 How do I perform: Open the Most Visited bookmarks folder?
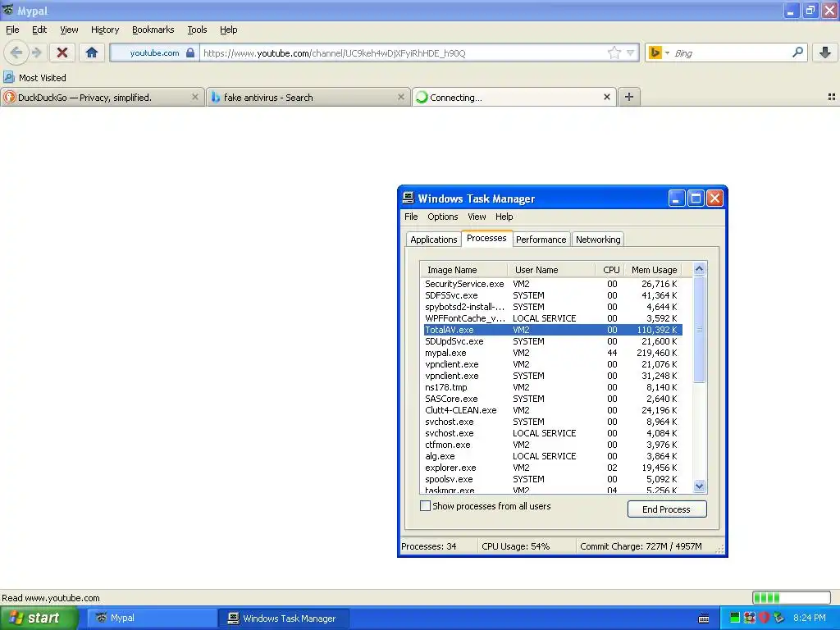pyautogui.click(x=35, y=78)
